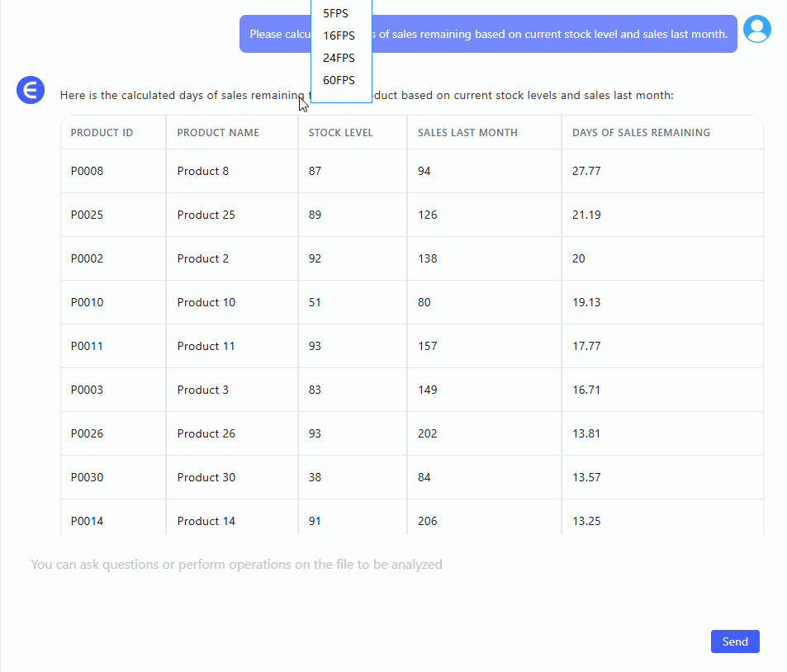Image resolution: width=787 pixels, height=672 pixels.
Task: Click the Product Name column header
Action: pos(218,133)
